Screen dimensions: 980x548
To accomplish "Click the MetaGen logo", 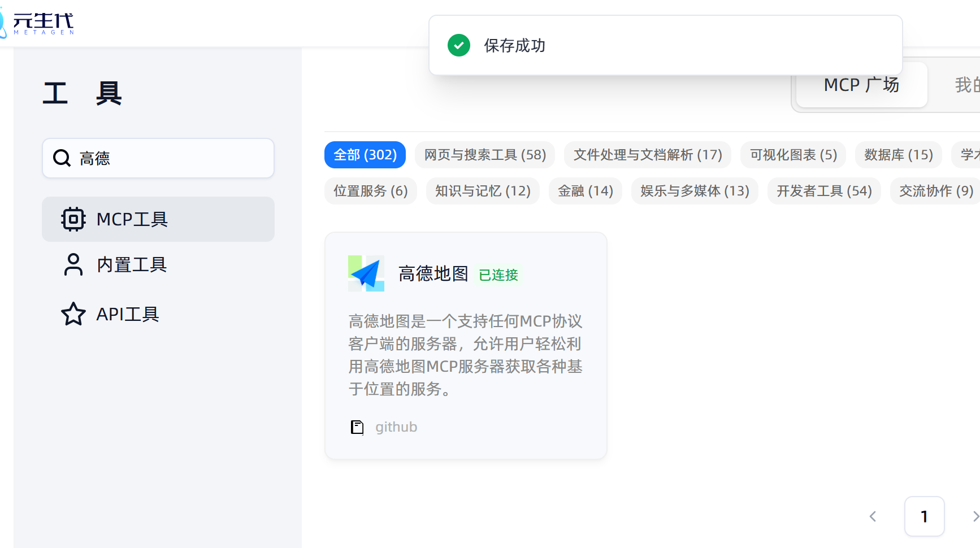I will 37,23.
